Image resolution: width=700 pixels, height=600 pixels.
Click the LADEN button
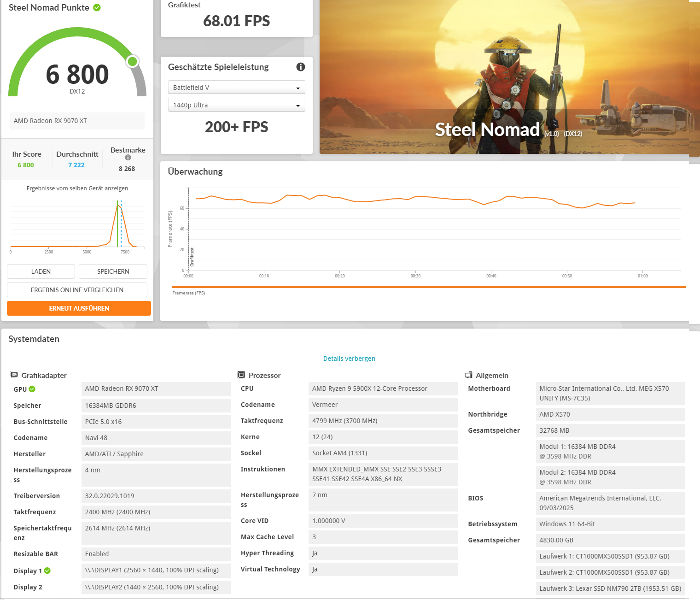point(41,271)
